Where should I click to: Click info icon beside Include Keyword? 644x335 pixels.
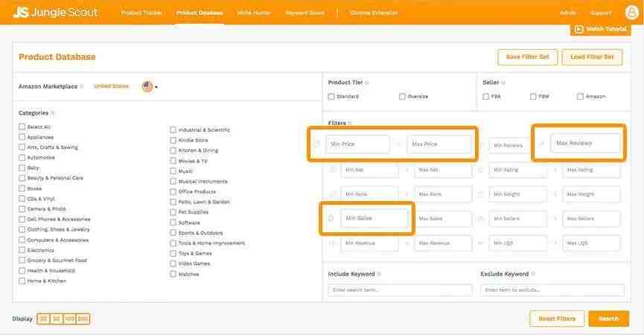click(380, 274)
